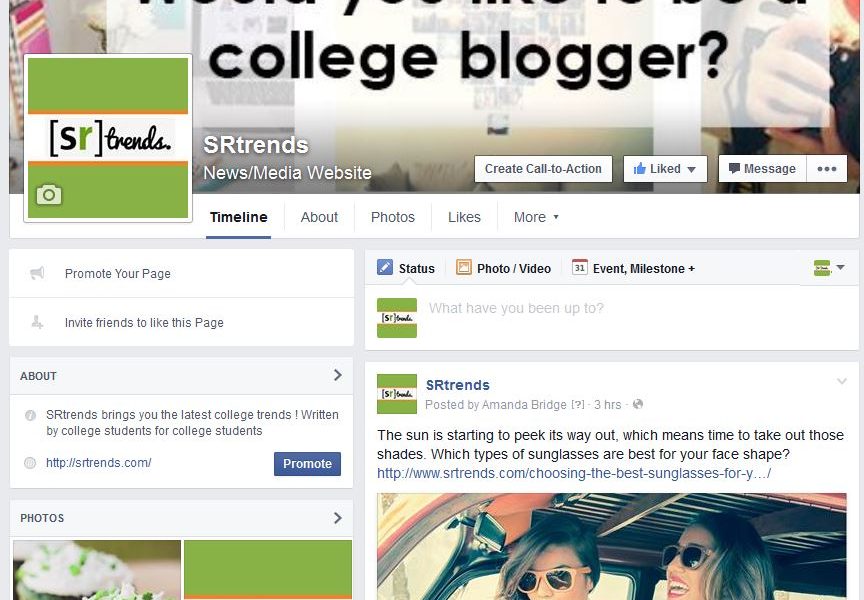Screen dimensions: 864x600
Task: Click the blue Promote button
Action: (x=307, y=464)
